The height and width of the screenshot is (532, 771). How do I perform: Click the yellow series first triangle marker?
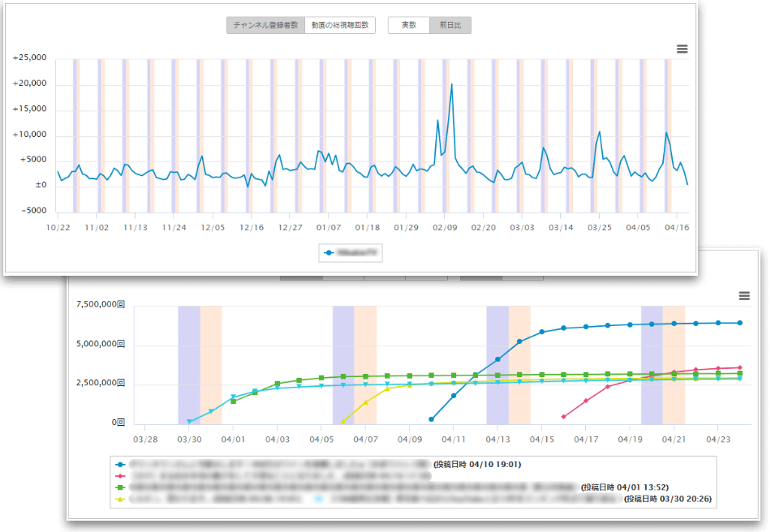[x=343, y=422]
